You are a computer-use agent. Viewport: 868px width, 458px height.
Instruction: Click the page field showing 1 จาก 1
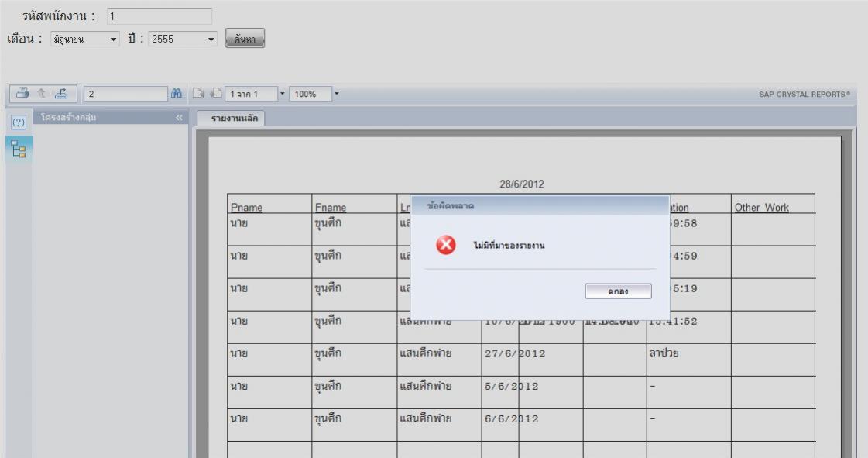251,94
